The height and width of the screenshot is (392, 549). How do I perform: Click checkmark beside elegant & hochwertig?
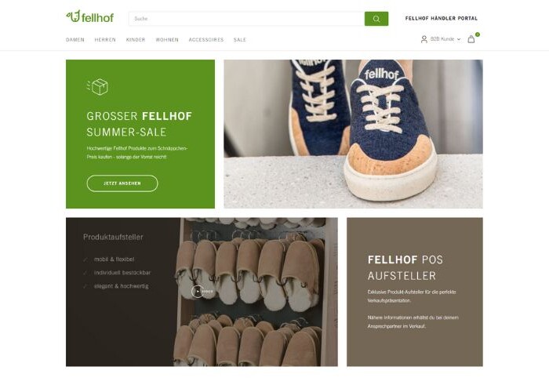[x=85, y=286]
